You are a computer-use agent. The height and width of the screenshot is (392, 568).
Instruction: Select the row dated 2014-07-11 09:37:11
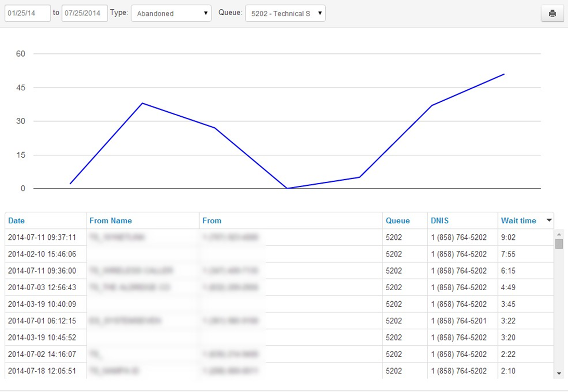coord(279,237)
